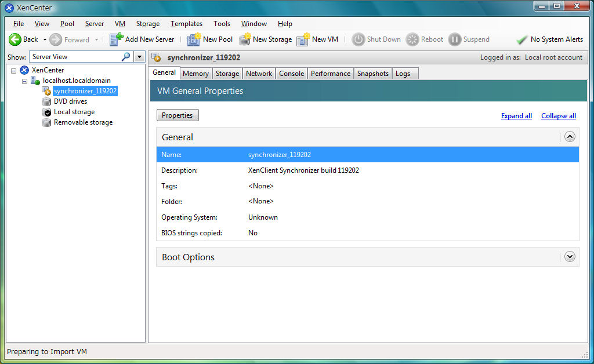Image resolution: width=594 pixels, height=364 pixels.
Task: Switch to the Console tab
Action: [x=291, y=74]
